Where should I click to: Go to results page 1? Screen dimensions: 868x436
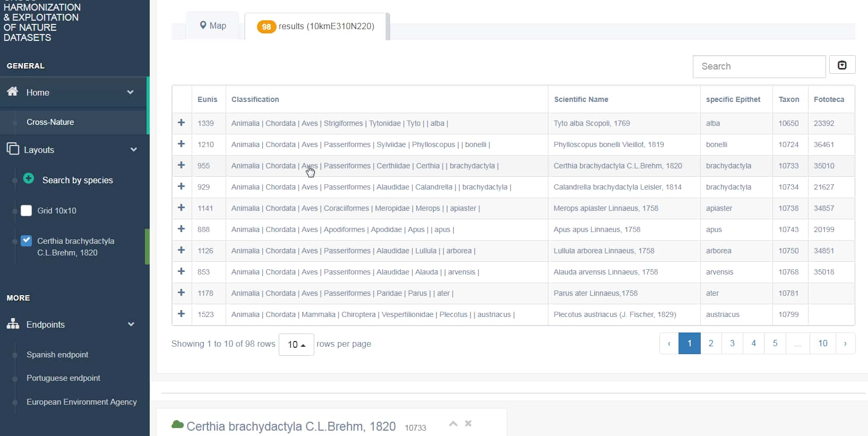tap(690, 343)
